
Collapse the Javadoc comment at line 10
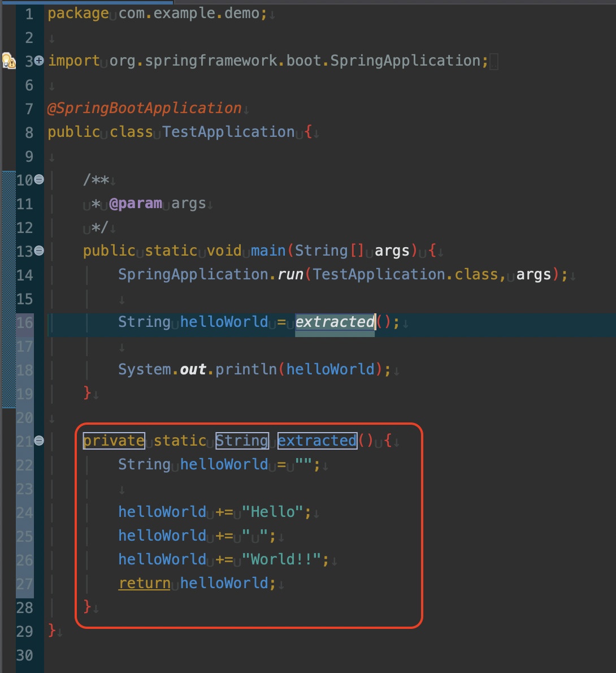pos(38,179)
